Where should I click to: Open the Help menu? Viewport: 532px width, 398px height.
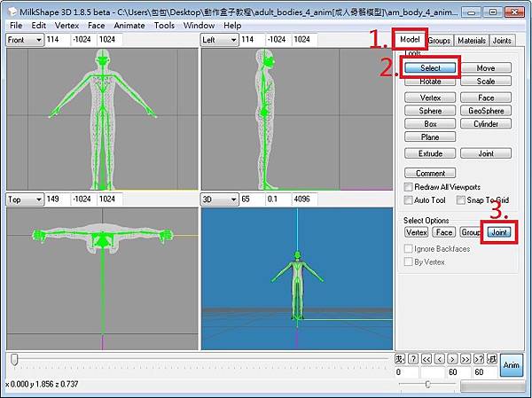[232, 26]
